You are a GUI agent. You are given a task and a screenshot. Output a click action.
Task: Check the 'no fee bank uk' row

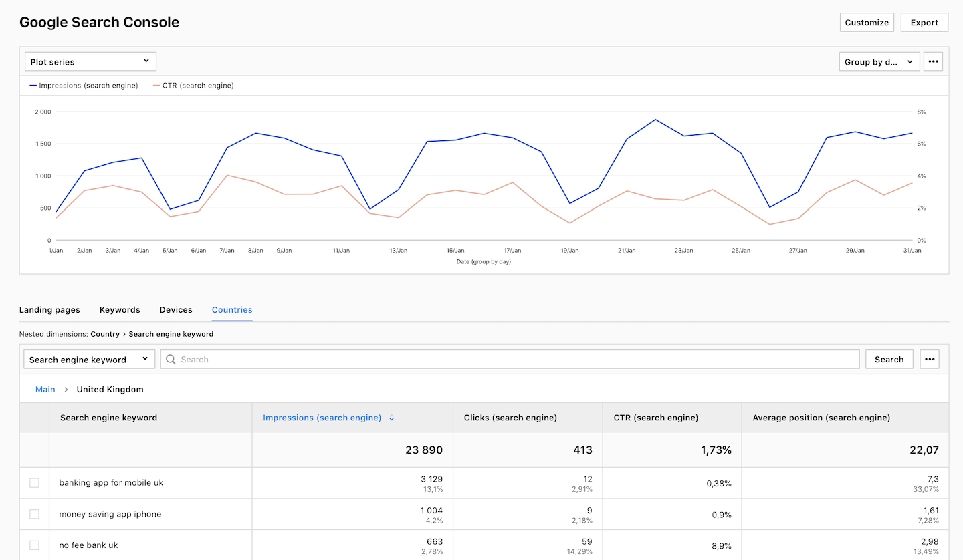[x=34, y=545]
